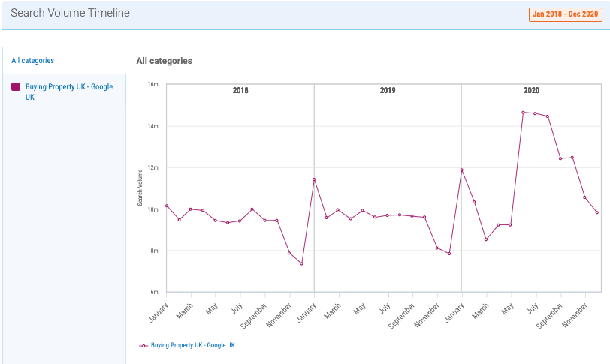Click the 6m y-axis label
The width and height of the screenshot is (610, 364).
[x=155, y=293]
